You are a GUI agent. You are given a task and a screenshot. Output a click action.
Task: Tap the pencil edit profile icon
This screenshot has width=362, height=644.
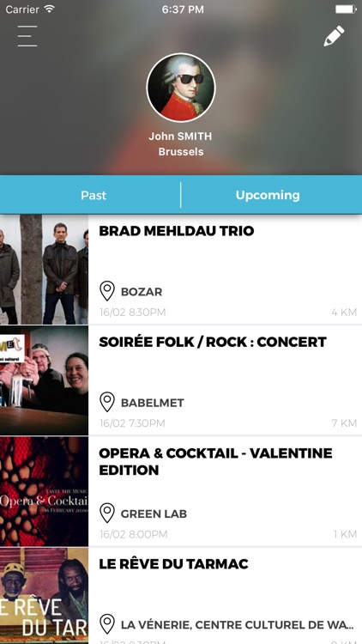point(334,36)
